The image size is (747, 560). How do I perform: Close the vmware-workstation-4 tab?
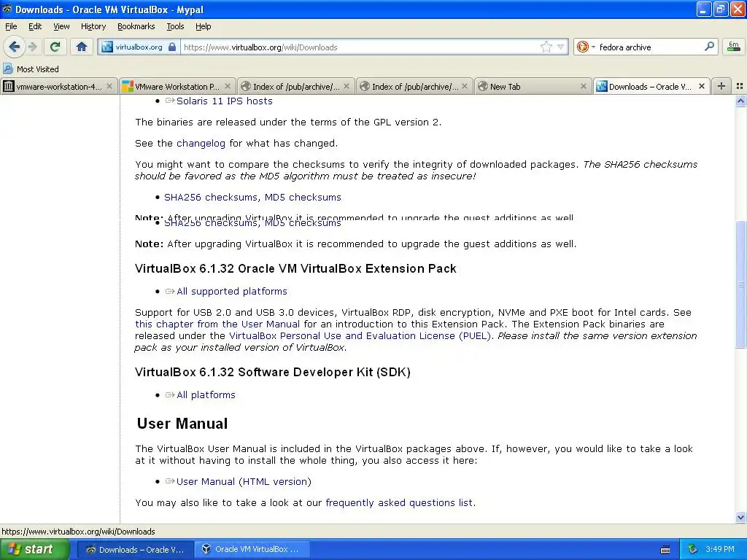109,86
